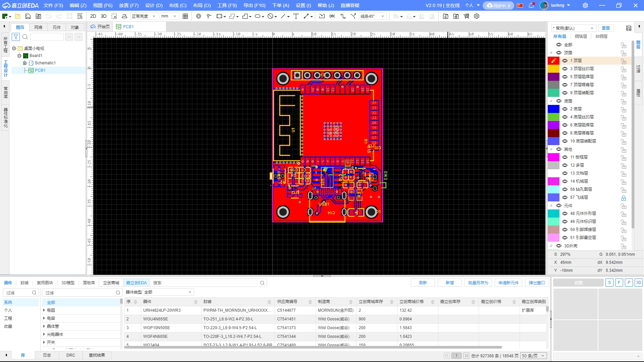The image size is (644, 362).
Task: Expand the 电阻 category in library tree
Action: [x=44, y=310]
